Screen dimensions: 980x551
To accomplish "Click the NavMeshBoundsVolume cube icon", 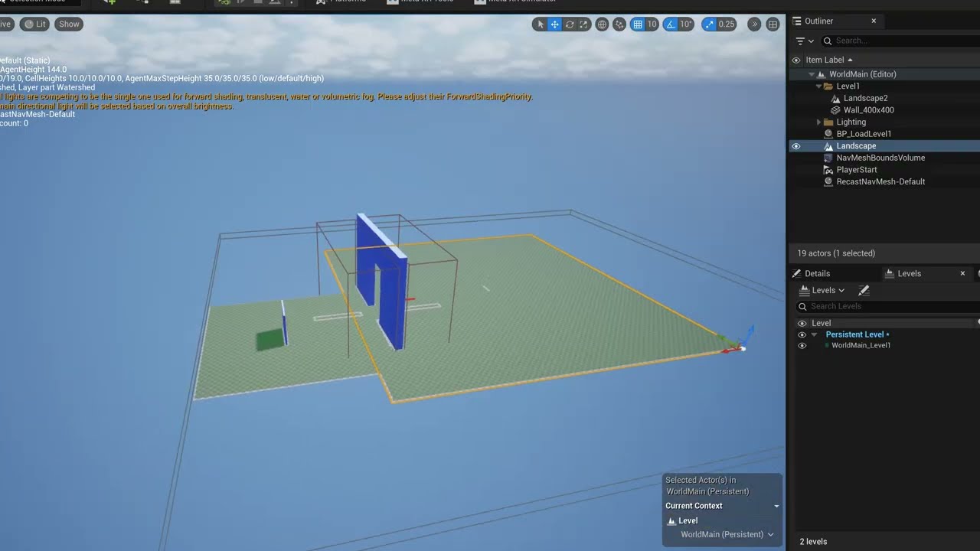I will (828, 158).
